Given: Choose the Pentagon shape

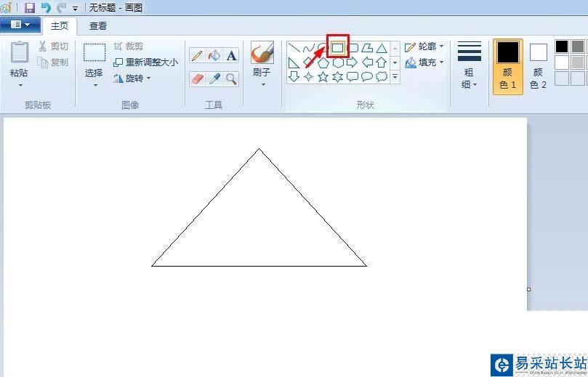Looking at the screenshot, I should pyautogui.click(x=323, y=62).
